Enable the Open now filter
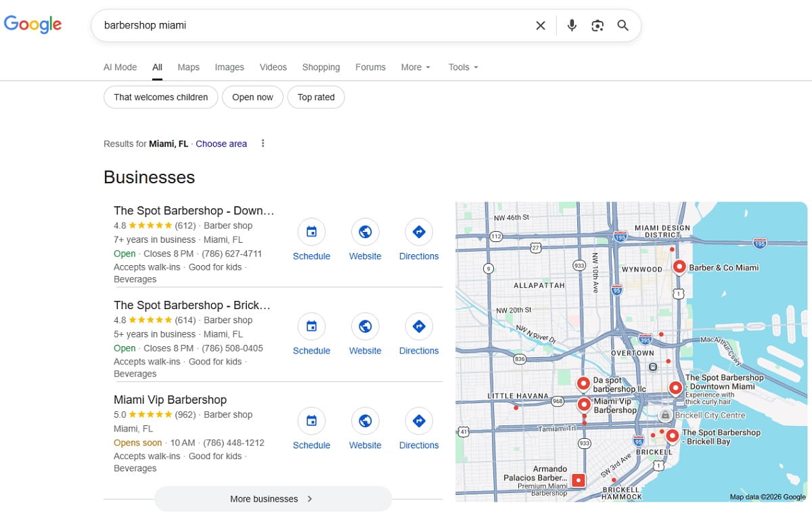The image size is (812, 518). (x=252, y=97)
